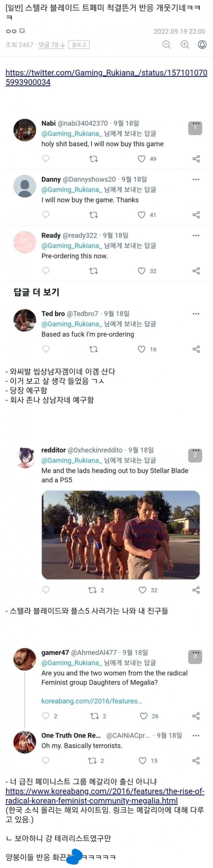Zoom in using the plus magnifier icon

point(185,45)
